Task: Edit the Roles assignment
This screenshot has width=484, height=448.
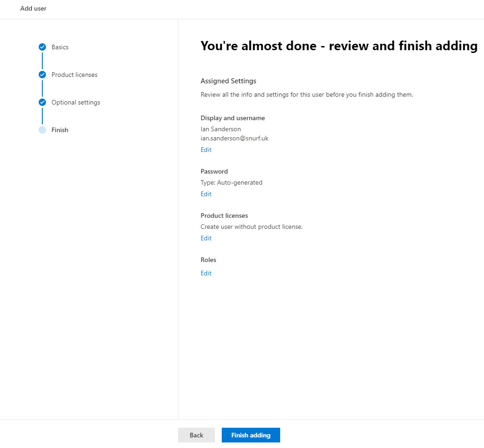Action: 206,273
